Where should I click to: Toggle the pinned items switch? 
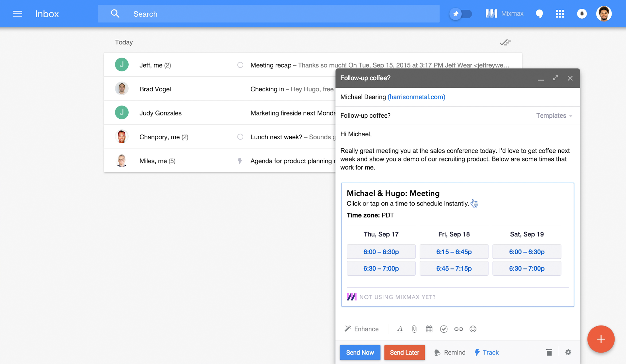460,14
